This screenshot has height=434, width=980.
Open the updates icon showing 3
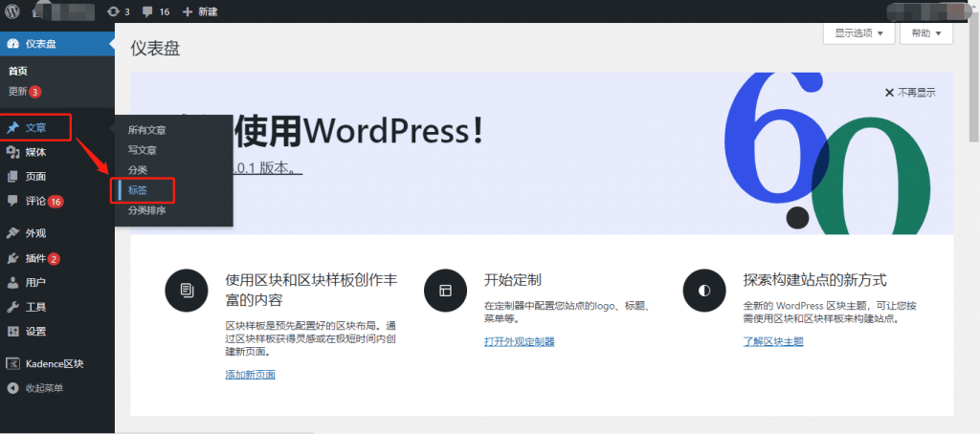113,11
